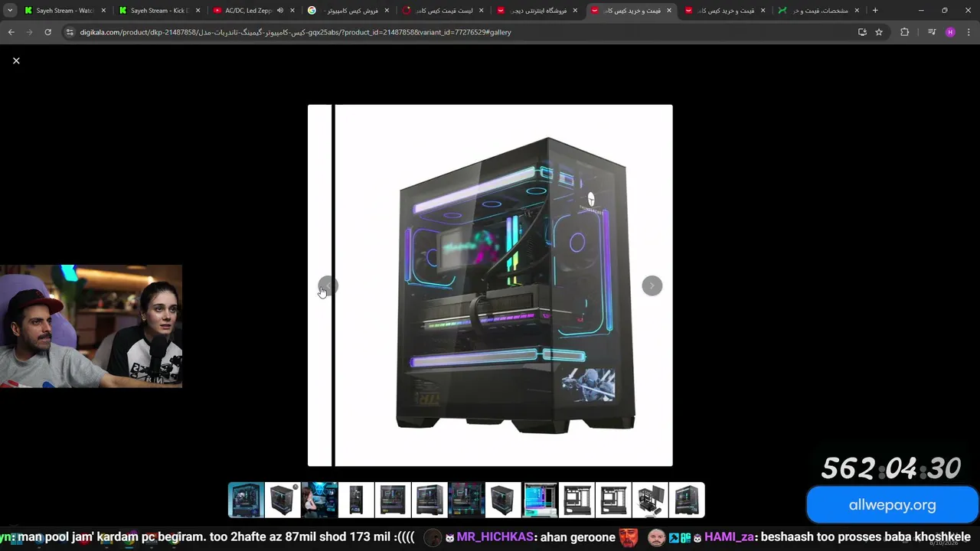Open the Chrome profile avatar menu
This screenshot has width=980, height=551.
tap(950, 32)
